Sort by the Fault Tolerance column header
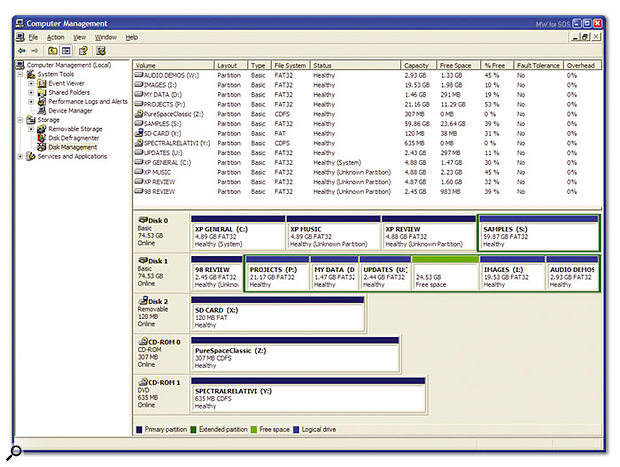The height and width of the screenshot is (467, 620). [x=538, y=65]
